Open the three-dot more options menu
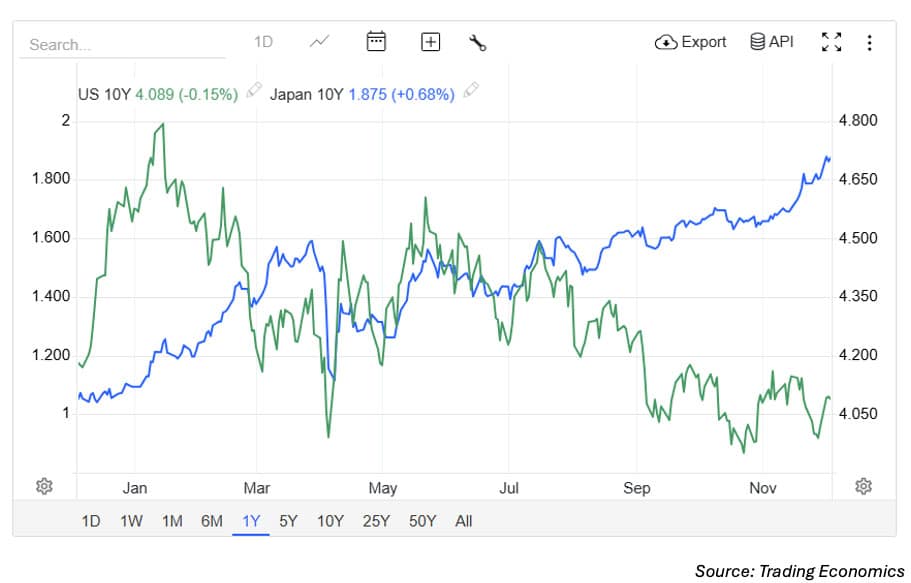This screenshot has width=911, height=583. 869,42
